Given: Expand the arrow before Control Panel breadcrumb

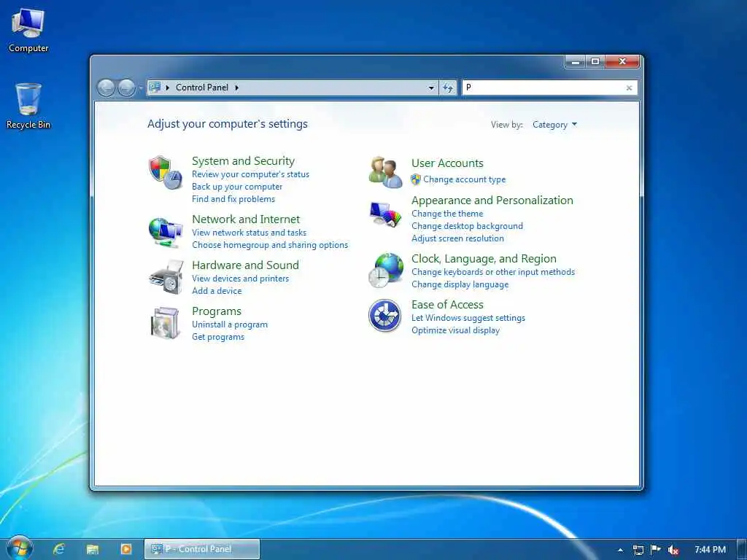Looking at the screenshot, I should (167, 87).
